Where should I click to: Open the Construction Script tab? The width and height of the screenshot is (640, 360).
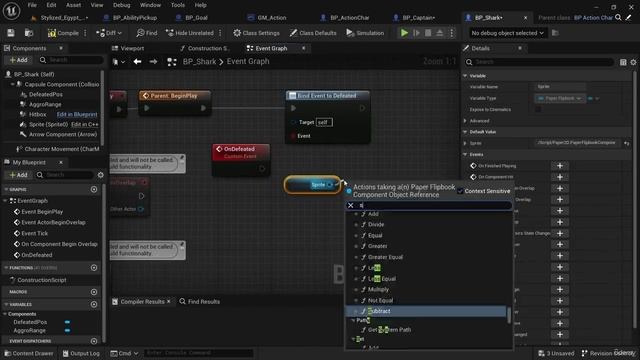point(204,49)
